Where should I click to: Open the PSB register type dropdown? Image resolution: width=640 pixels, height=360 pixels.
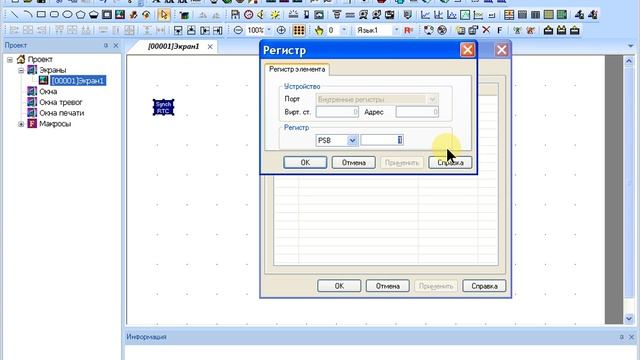coord(352,140)
